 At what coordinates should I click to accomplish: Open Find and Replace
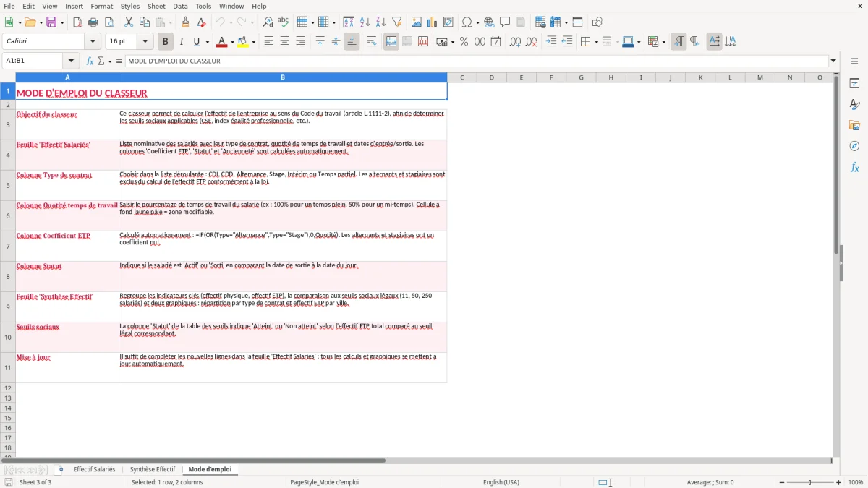point(268,22)
